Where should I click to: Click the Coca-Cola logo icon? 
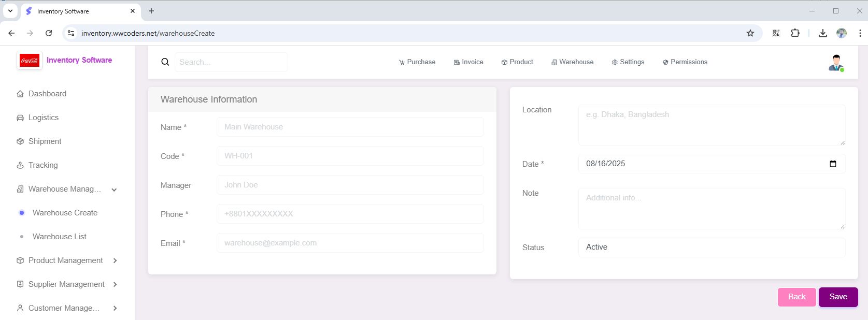pyautogui.click(x=30, y=61)
